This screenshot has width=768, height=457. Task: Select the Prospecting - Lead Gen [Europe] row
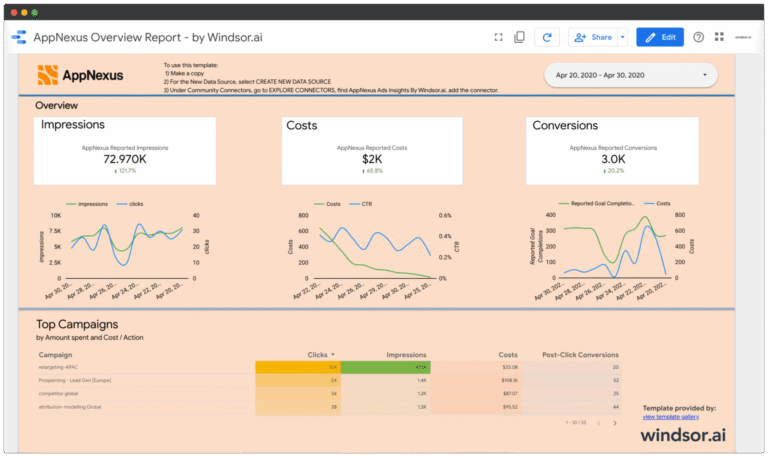pyautogui.click(x=328, y=380)
